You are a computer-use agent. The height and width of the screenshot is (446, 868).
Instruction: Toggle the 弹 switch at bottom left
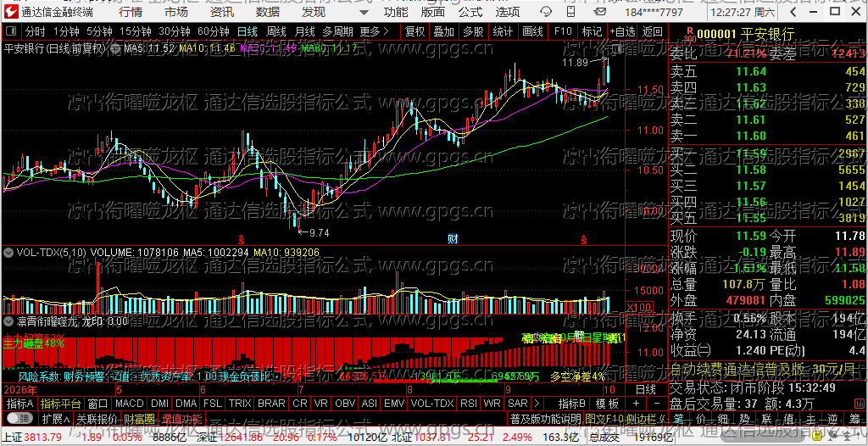point(20,418)
